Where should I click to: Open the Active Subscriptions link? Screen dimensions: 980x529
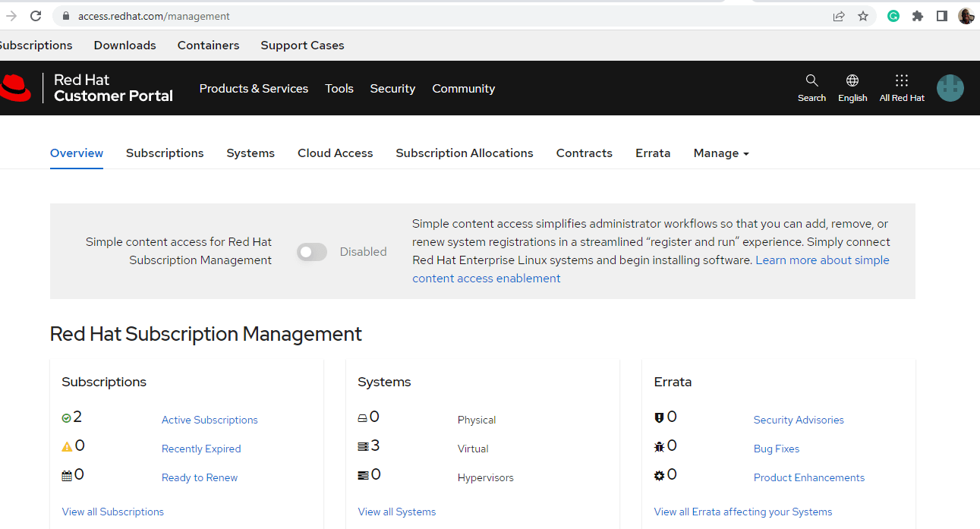(210, 420)
